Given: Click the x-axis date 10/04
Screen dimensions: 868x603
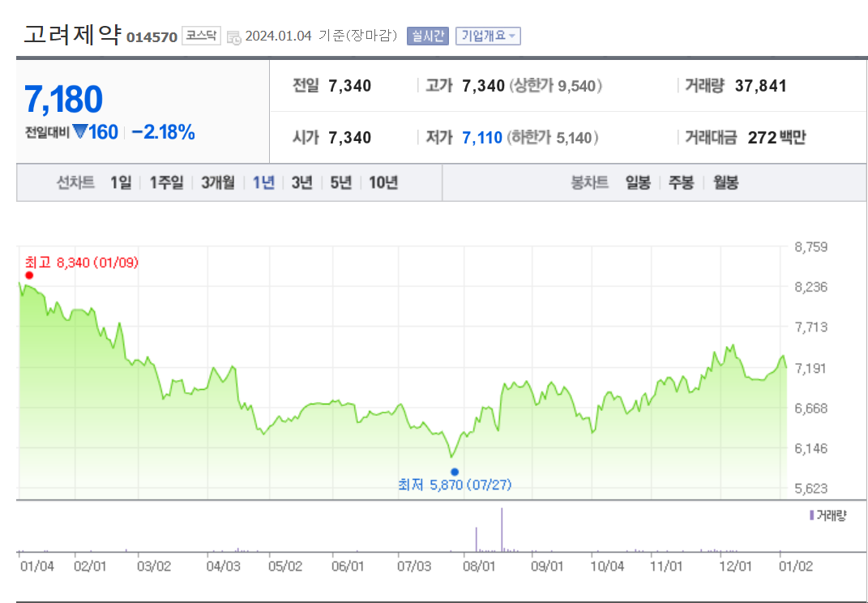Looking at the screenshot, I should pos(607,567).
